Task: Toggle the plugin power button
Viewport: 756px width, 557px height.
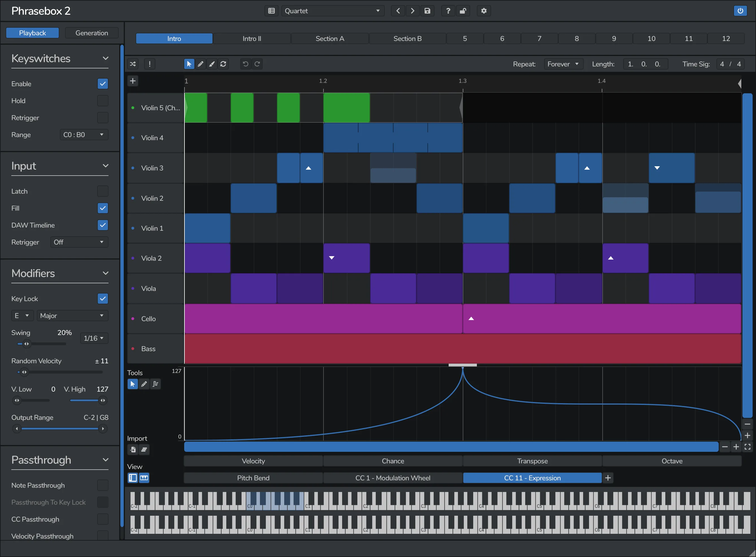Action: [x=740, y=11]
